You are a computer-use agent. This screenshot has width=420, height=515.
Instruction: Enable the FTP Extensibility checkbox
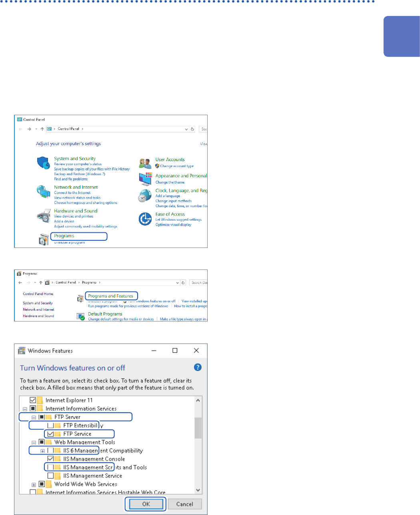[x=50, y=425]
